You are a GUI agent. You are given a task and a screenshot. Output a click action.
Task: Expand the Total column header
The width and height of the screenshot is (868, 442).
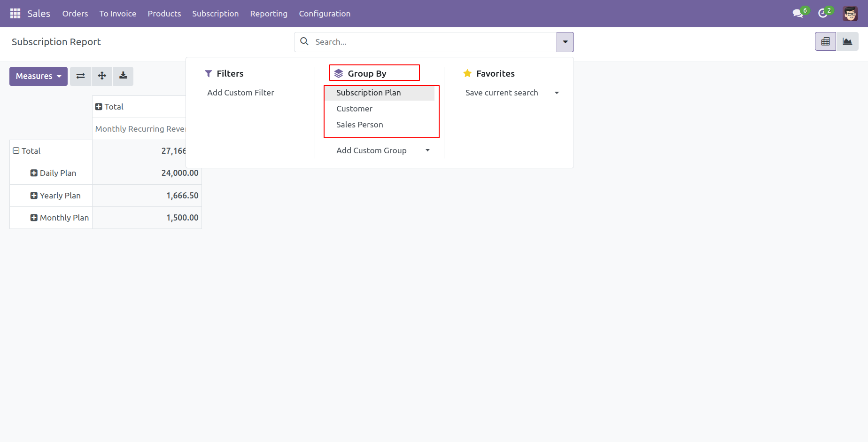[x=109, y=107]
